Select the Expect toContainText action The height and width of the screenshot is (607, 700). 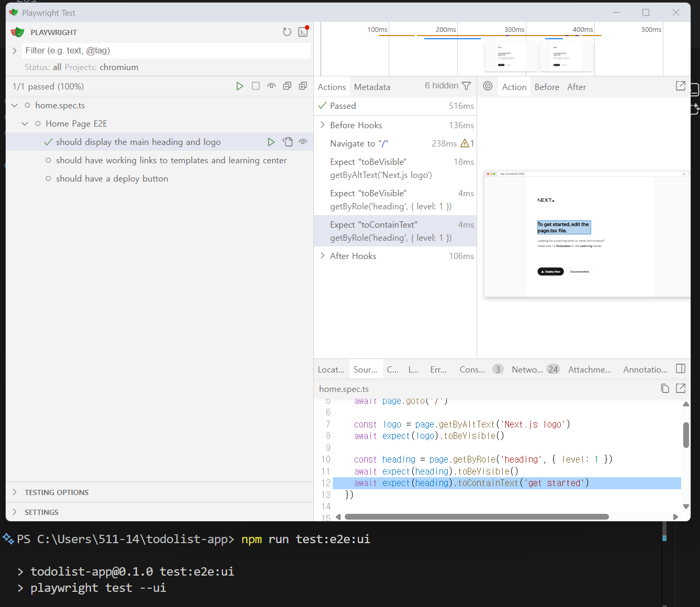(x=395, y=231)
